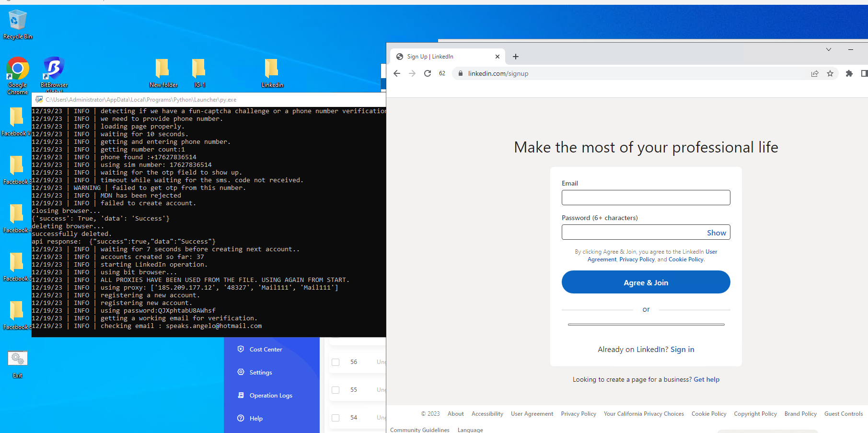Click the Agree & Join button
Image resolution: width=868 pixels, height=433 pixels.
coord(646,282)
